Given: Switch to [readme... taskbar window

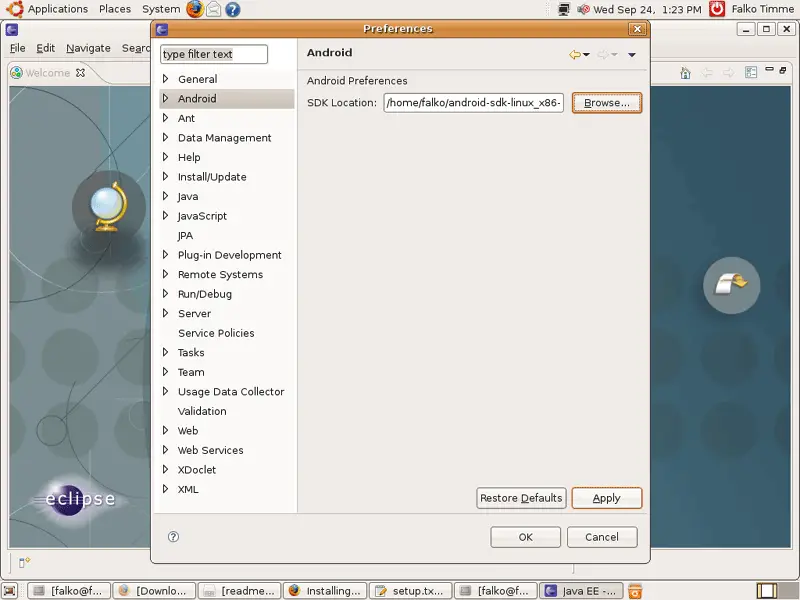Looking at the screenshot, I should click(240, 591).
